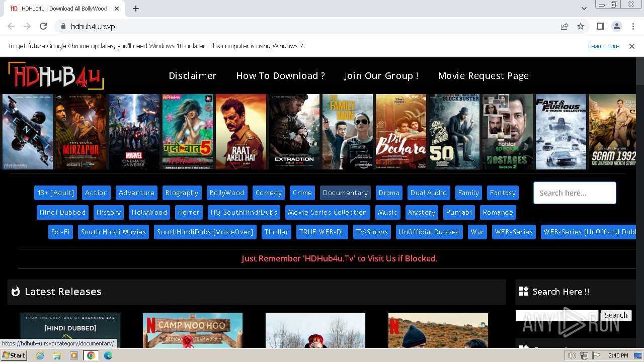Open the Dil Bechara poster

(x=401, y=132)
